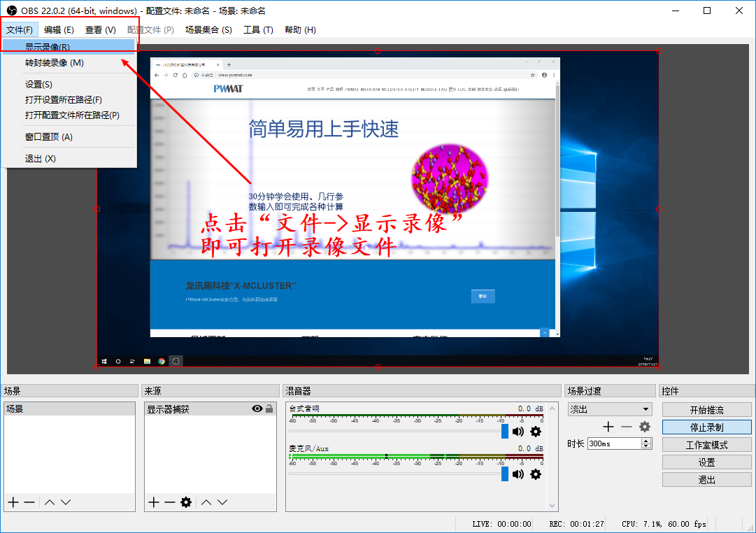Choose 打开设置所在路径(F) menu entry

click(69, 100)
